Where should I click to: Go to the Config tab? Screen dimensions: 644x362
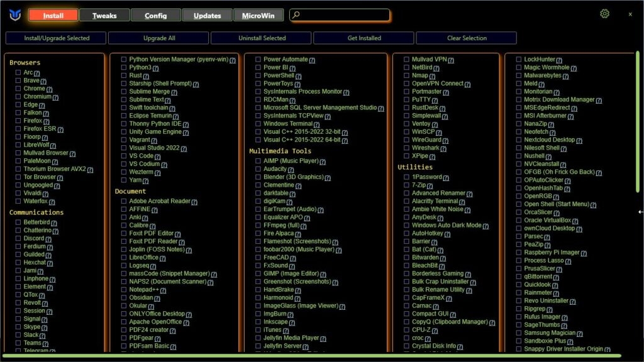coord(156,16)
